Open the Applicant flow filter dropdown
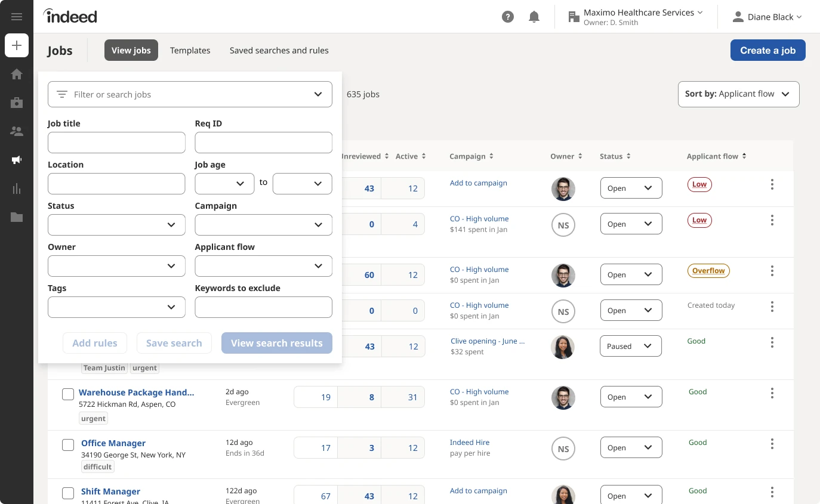820x504 pixels. tap(263, 266)
